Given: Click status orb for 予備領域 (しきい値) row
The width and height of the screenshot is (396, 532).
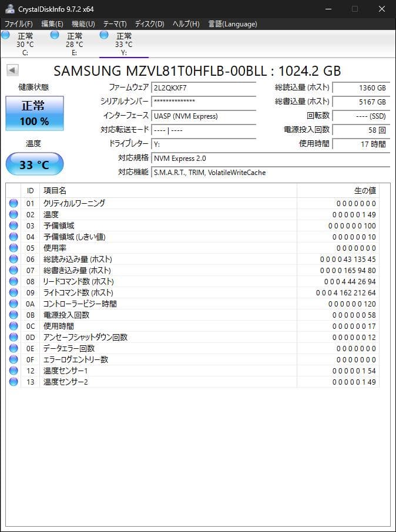Looking at the screenshot, I should (14, 237).
